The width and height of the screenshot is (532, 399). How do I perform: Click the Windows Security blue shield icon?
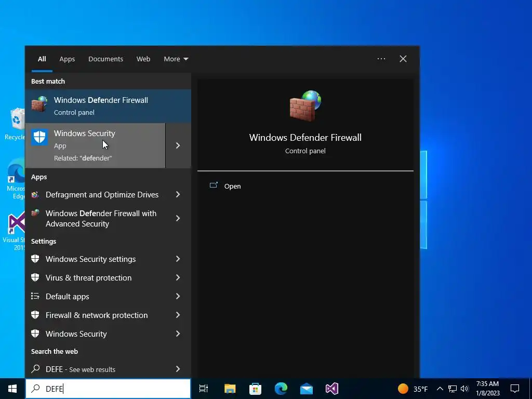coord(39,137)
